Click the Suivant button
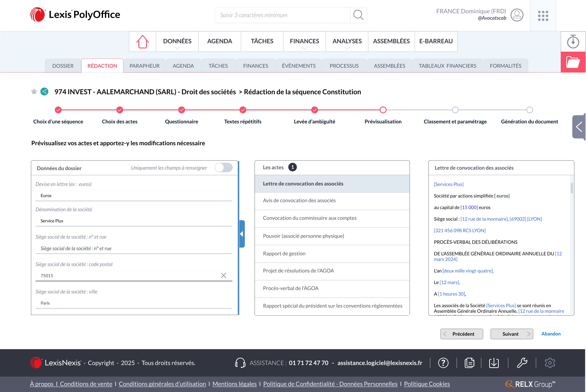This screenshot has width=586, height=392. coord(511,334)
